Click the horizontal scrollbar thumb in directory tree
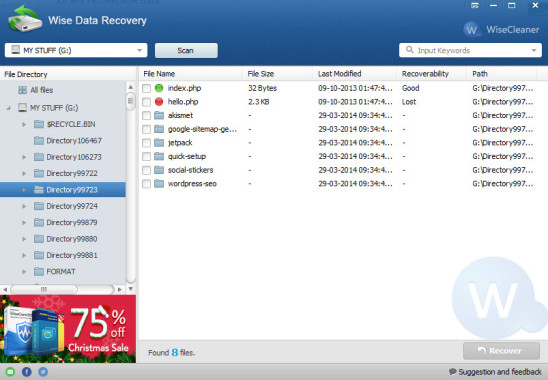This screenshot has width=548, height=380. coord(44,289)
